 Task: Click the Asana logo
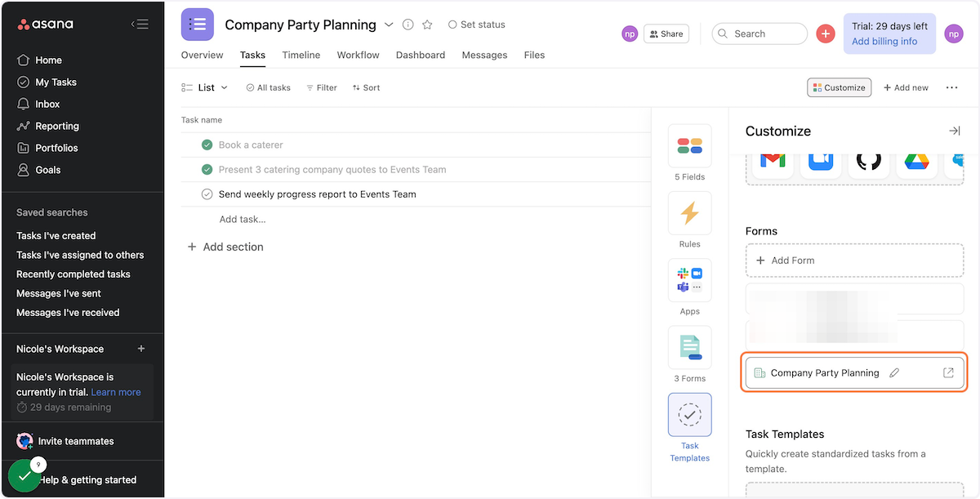pyautogui.click(x=46, y=24)
